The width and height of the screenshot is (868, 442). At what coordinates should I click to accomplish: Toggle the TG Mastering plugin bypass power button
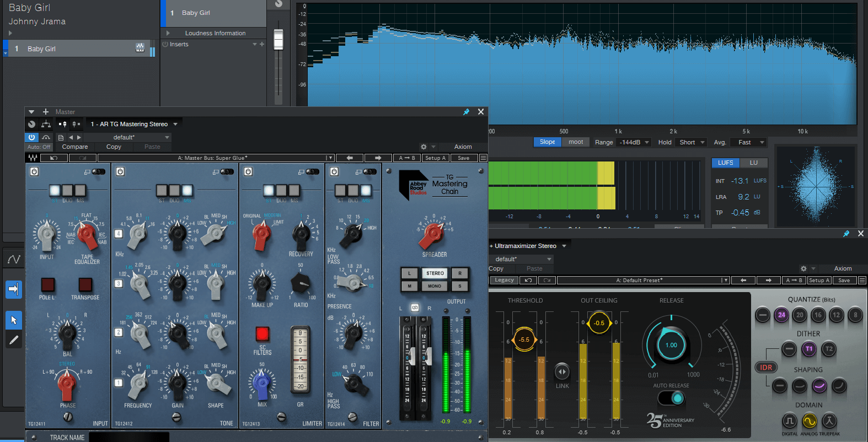(31, 137)
